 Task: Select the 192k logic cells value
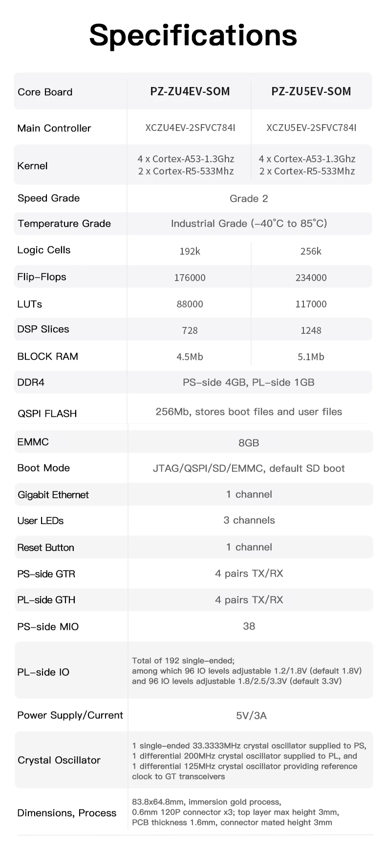point(190,251)
